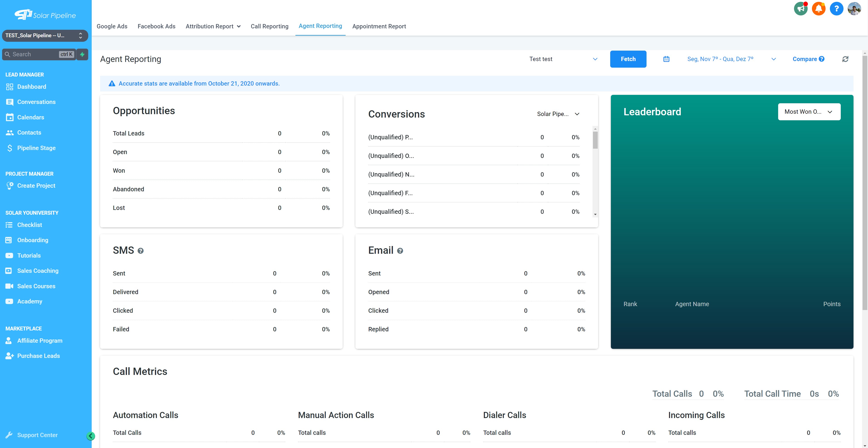Viewport: 868px width, 448px height.
Task: Click the lightning bolt quick actions icon
Action: tap(82, 54)
